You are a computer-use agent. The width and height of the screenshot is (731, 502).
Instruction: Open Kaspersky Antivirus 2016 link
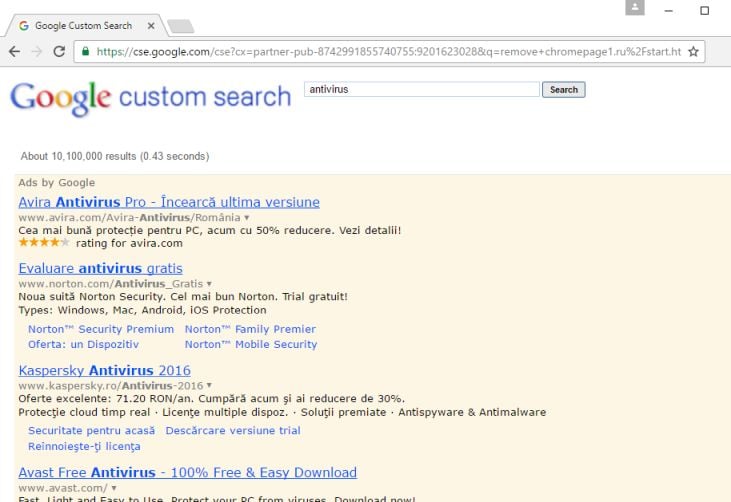click(x=104, y=370)
